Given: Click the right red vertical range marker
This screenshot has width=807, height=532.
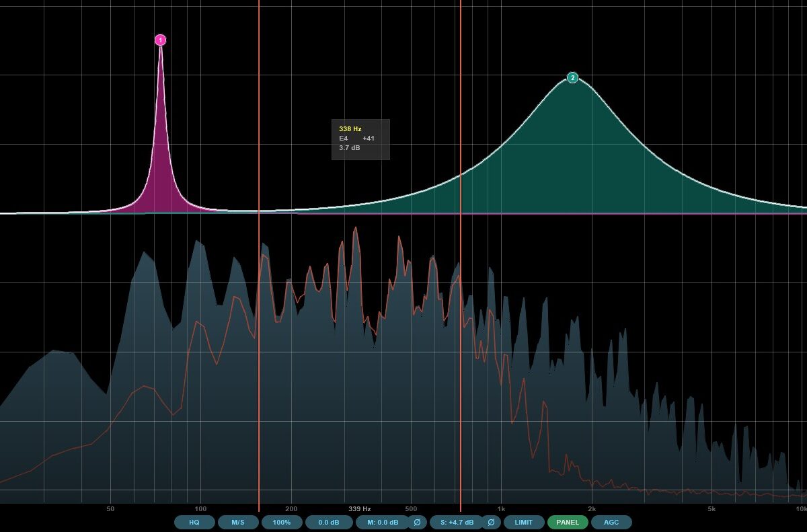Looking at the screenshot, I should [x=461, y=135].
